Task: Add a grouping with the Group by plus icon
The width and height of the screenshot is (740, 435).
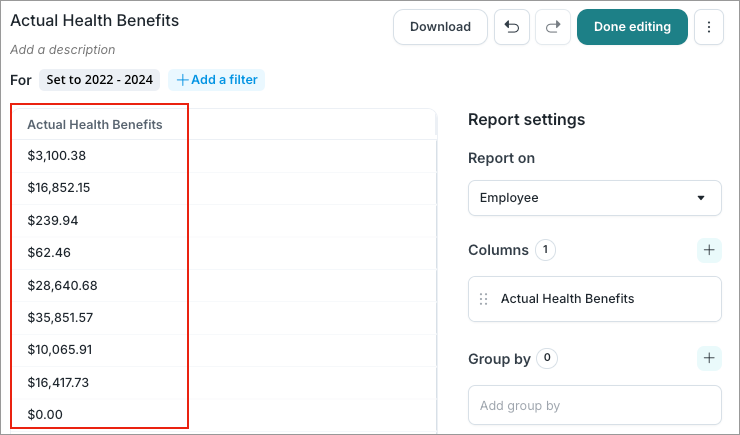Action: tap(709, 358)
